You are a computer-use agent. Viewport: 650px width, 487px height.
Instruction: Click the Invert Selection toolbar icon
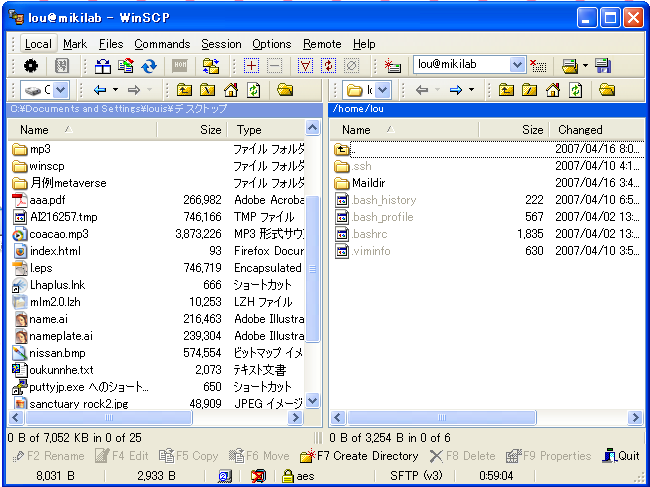coord(328,65)
